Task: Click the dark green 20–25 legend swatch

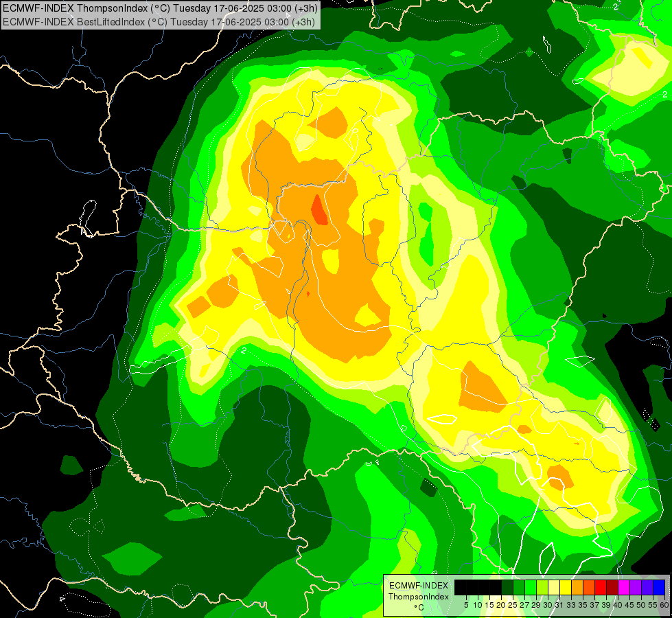Action: tap(507, 587)
